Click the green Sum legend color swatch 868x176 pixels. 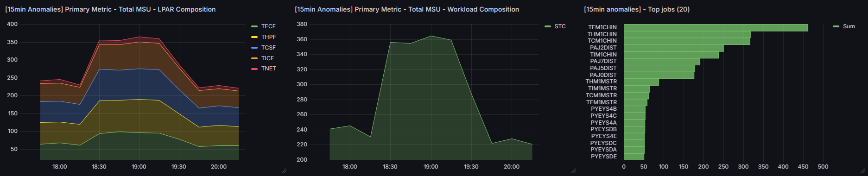pyautogui.click(x=836, y=26)
